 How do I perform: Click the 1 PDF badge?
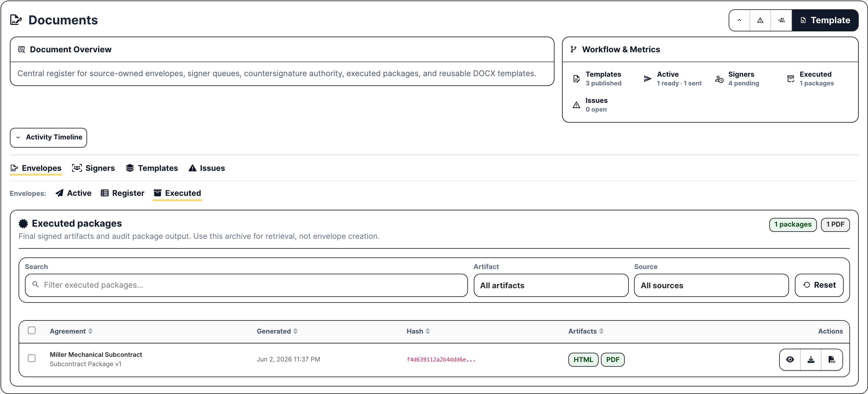coord(835,225)
